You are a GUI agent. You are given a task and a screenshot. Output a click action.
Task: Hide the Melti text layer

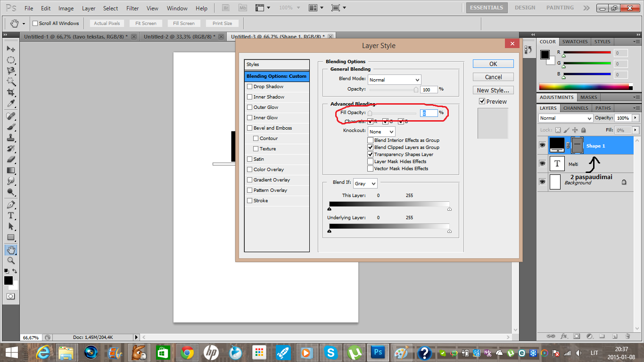542,164
